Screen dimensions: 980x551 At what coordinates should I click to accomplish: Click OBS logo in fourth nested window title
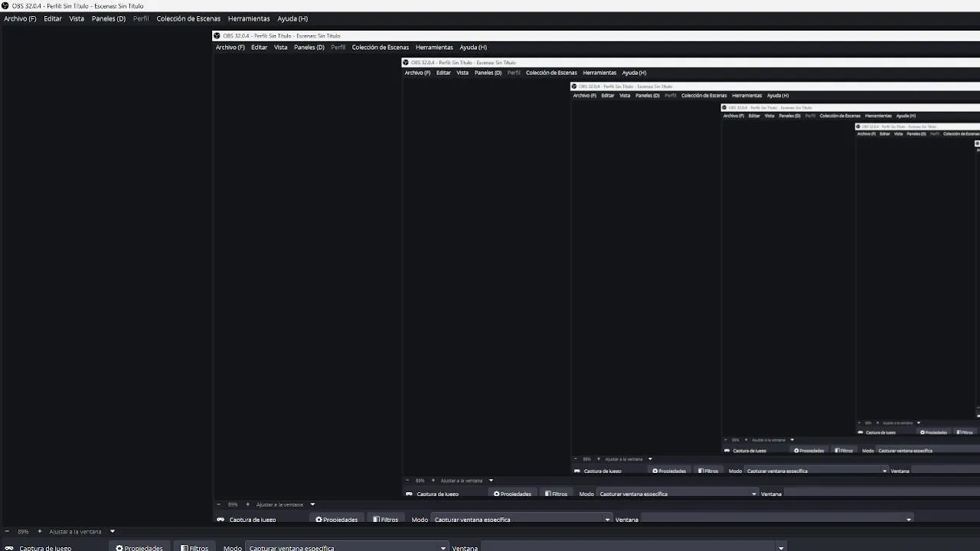(724, 108)
